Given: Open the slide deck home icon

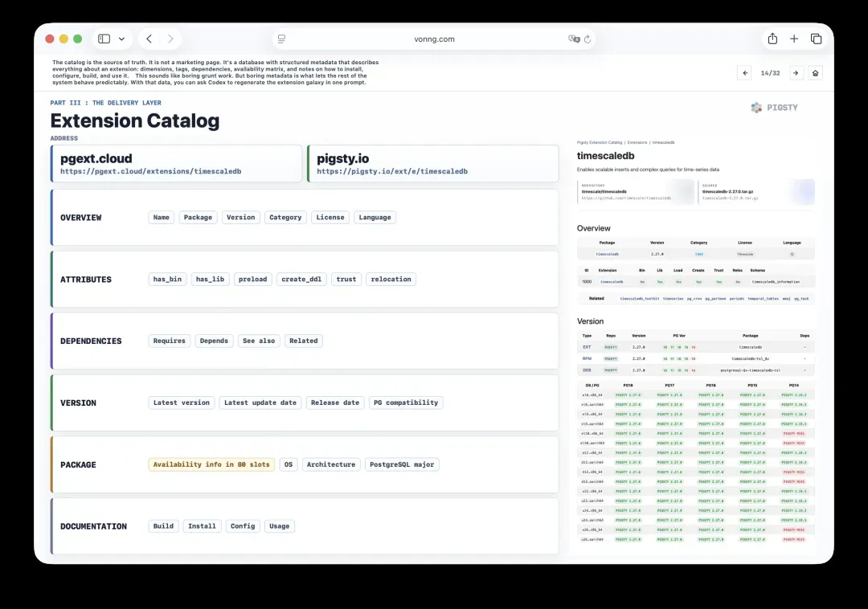Looking at the screenshot, I should click(x=816, y=73).
